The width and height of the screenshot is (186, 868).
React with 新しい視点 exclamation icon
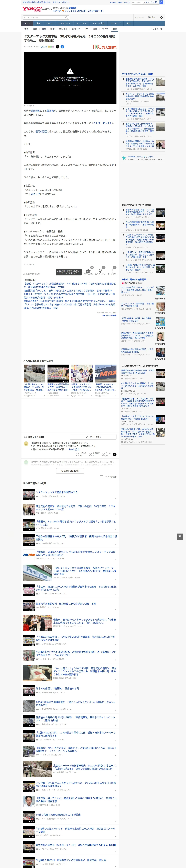(112, 271)
